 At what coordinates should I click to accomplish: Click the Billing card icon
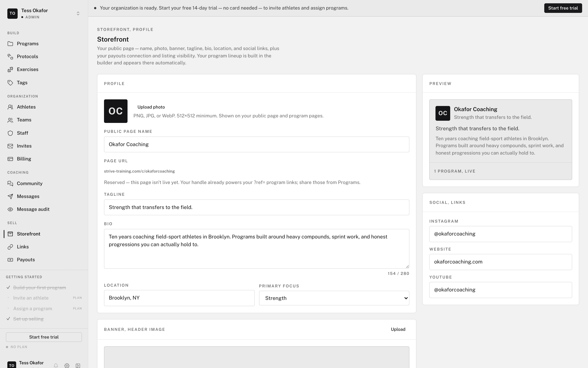(10, 159)
